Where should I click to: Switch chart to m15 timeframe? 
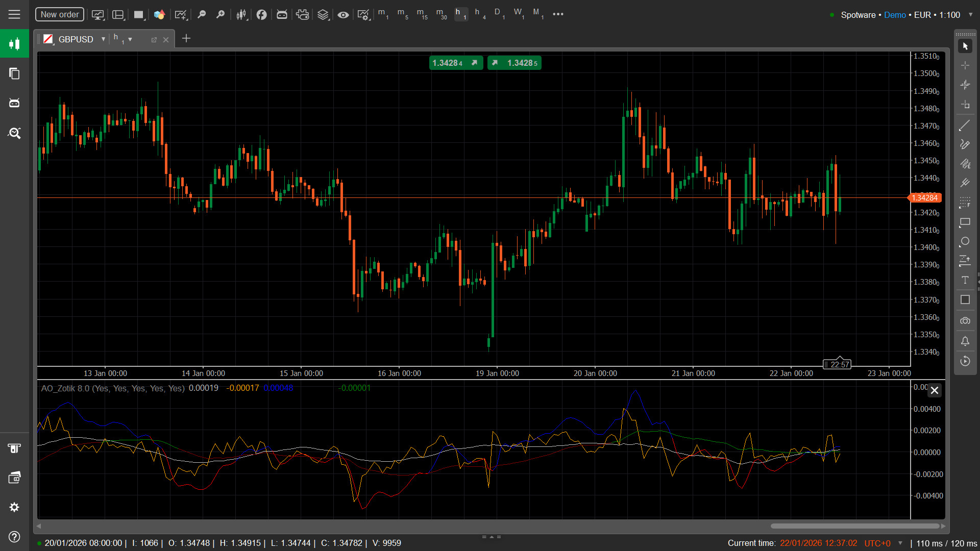coord(422,14)
